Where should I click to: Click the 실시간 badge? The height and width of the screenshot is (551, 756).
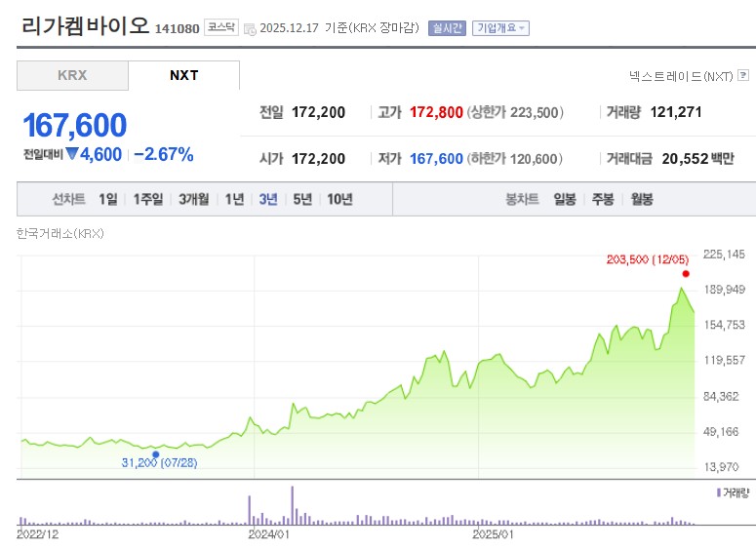447,28
